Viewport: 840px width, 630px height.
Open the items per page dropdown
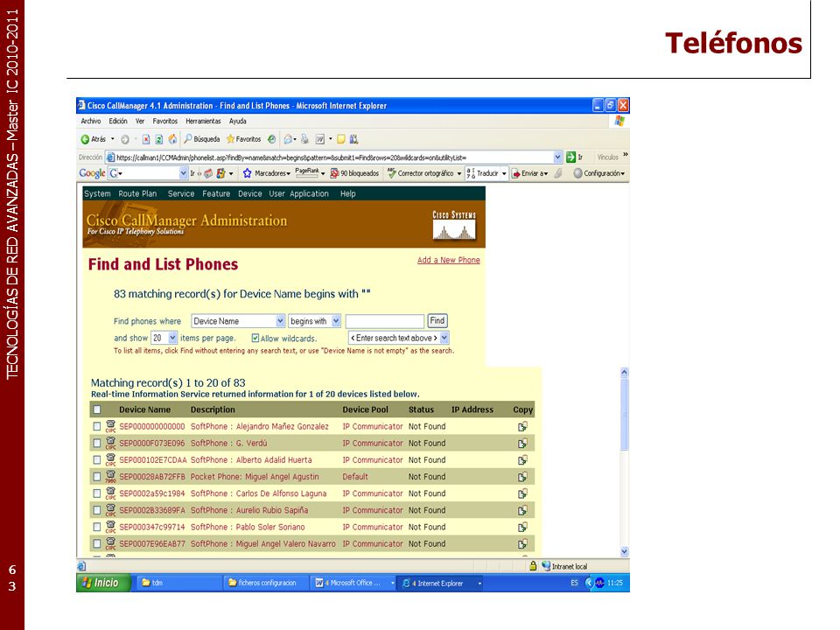pyautogui.click(x=172, y=338)
